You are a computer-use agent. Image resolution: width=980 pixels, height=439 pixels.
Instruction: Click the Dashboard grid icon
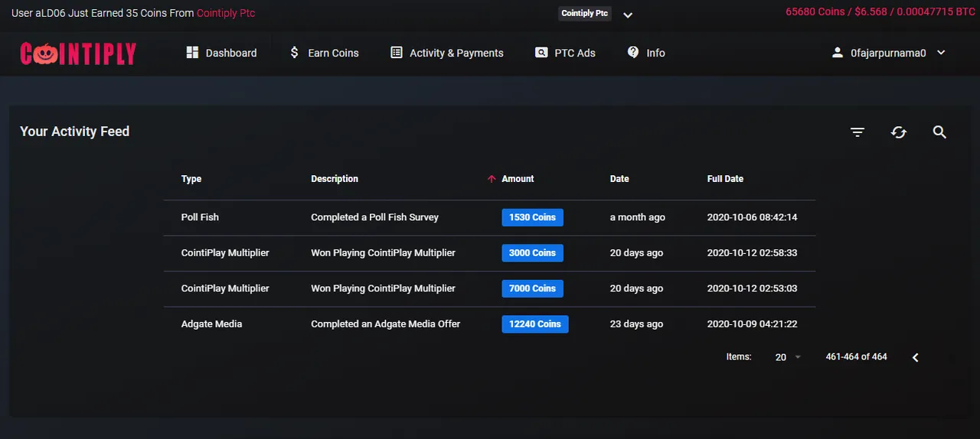pyautogui.click(x=192, y=52)
